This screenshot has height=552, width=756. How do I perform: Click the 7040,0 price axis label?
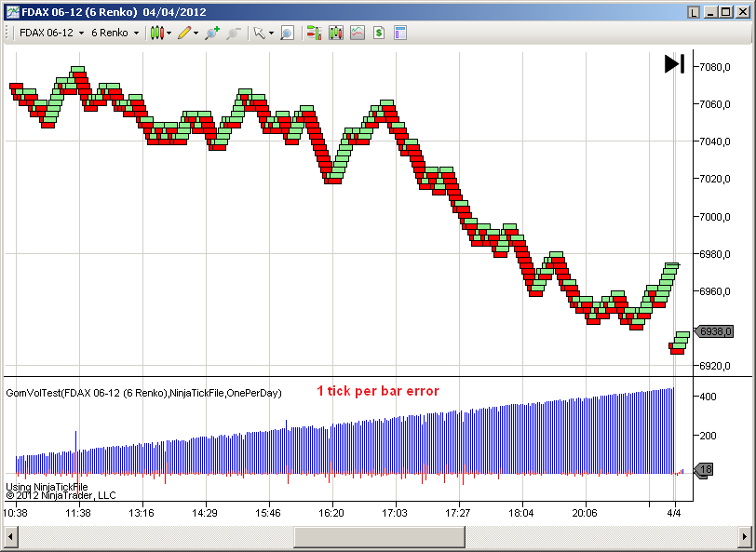[x=714, y=141]
